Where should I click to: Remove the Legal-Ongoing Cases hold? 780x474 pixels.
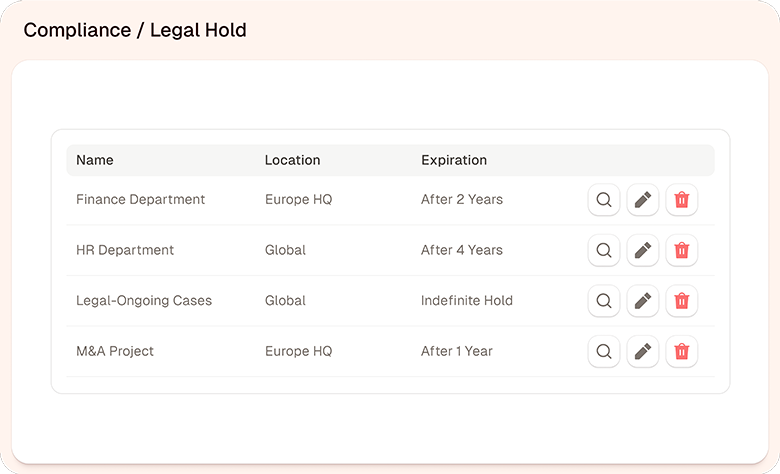[682, 301]
